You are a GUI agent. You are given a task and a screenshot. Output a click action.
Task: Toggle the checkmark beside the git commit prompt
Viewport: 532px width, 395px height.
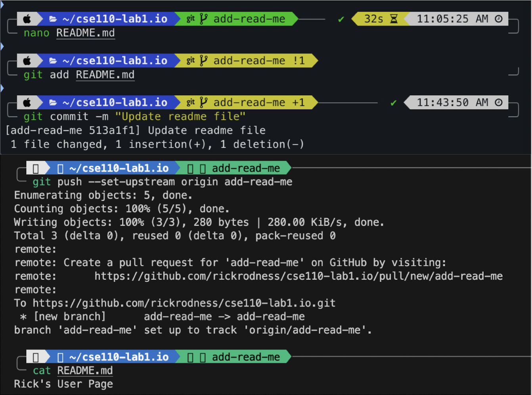(393, 102)
